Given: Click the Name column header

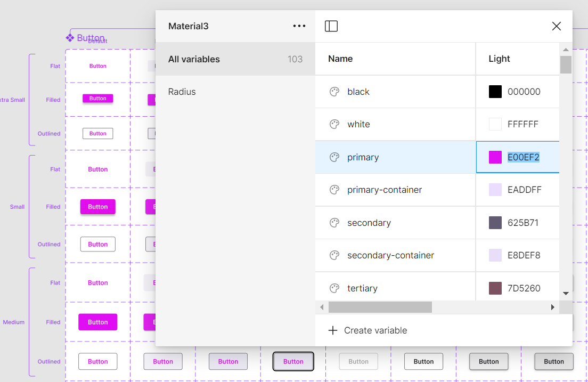Looking at the screenshot, I should [340, 59].
